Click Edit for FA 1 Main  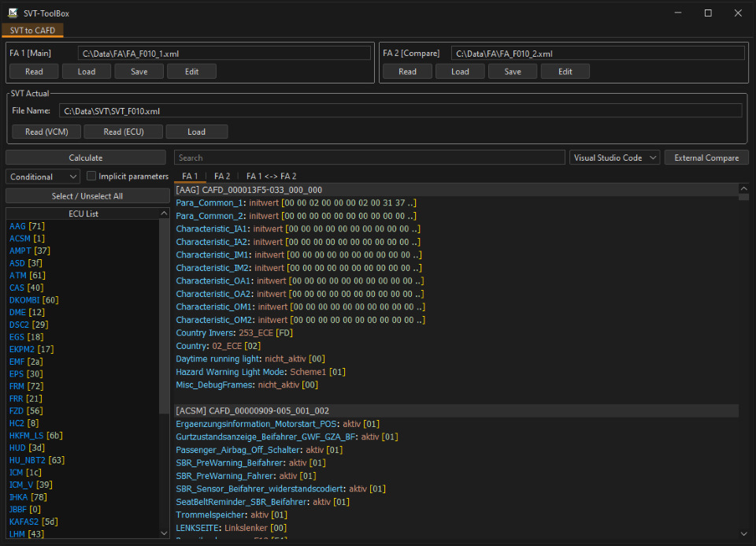point(191,72)
